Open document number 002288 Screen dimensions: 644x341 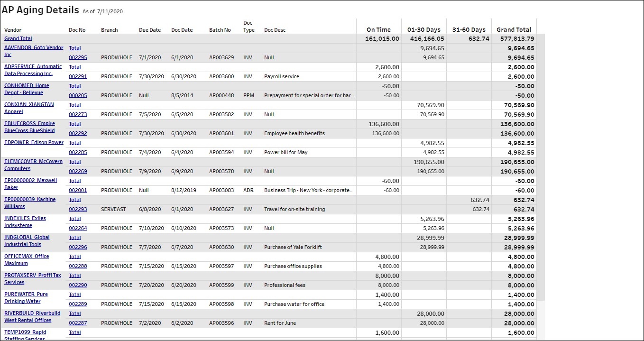[x=78, y=266]
